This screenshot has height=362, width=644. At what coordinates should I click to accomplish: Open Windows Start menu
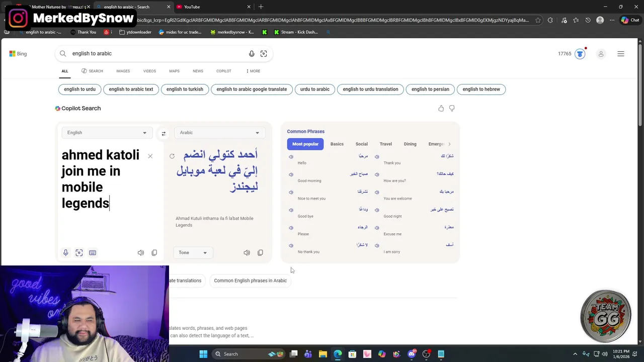(203, 354)
